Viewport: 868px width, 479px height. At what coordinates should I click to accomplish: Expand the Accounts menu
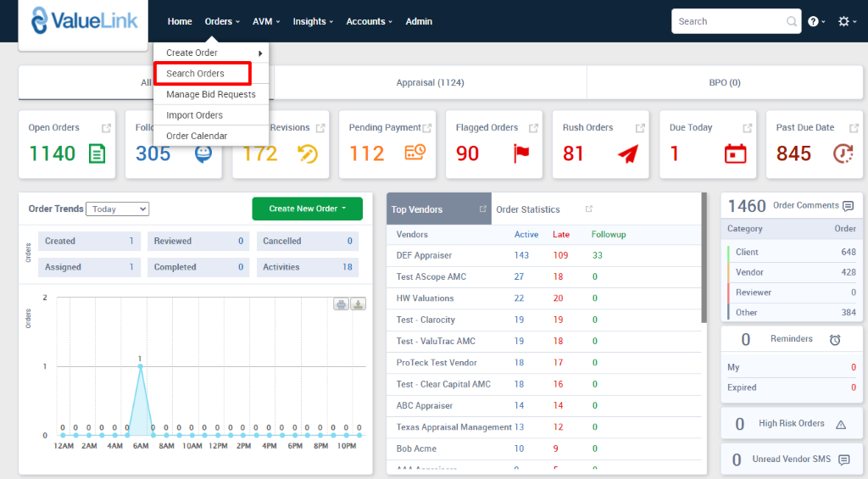[x=370, y=21]
